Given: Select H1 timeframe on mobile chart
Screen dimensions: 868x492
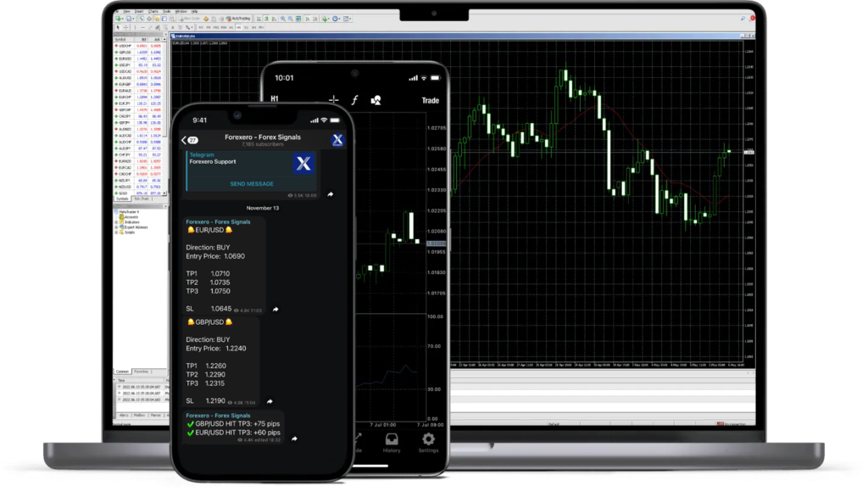Looking at the screenshot, I should coord(275,100).
